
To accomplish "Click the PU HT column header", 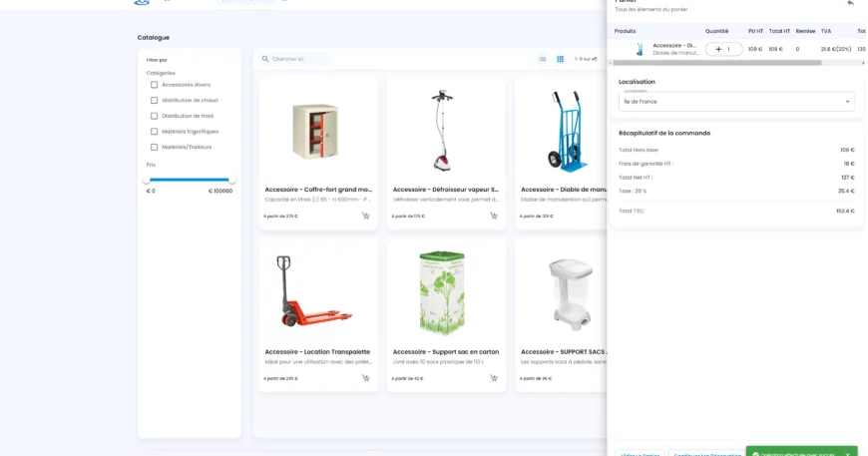I will pyautogui.click(x=755, y=31).
